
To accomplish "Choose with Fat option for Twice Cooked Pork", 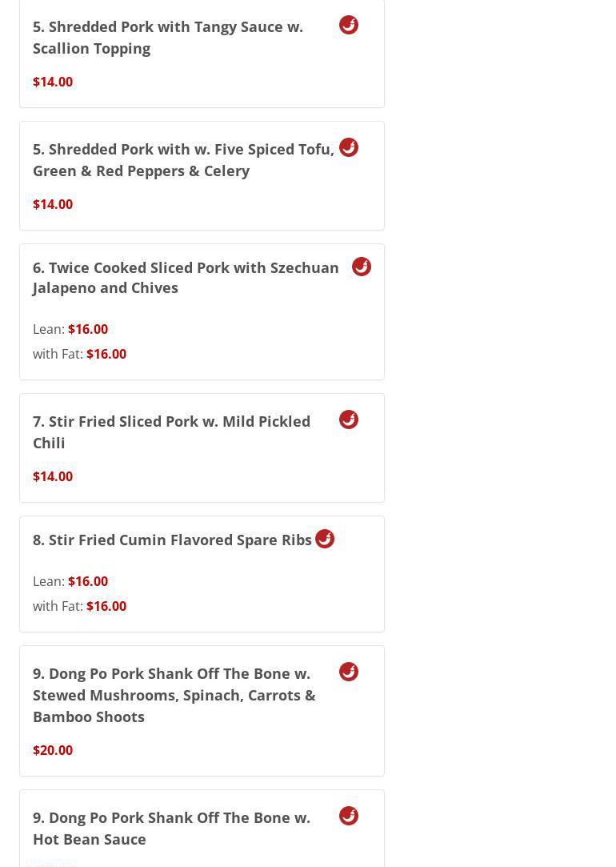I will [79, 354].
